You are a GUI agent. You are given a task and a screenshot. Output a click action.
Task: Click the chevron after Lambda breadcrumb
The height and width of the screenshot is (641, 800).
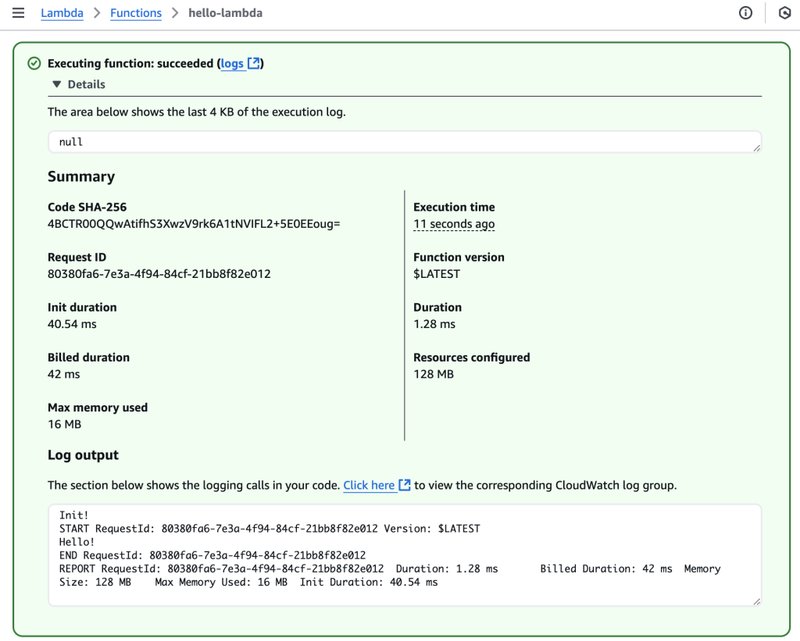97,13
